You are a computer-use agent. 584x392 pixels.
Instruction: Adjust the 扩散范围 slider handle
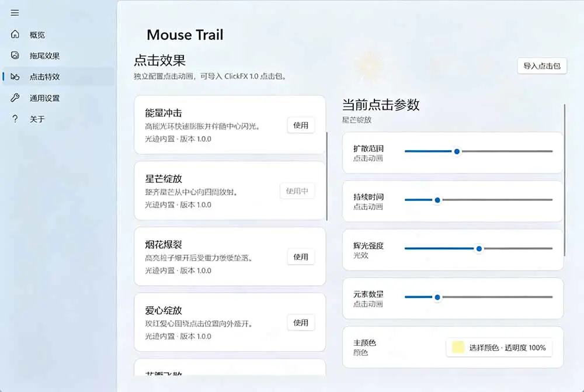pyautogui.click(x=457, y=151)
